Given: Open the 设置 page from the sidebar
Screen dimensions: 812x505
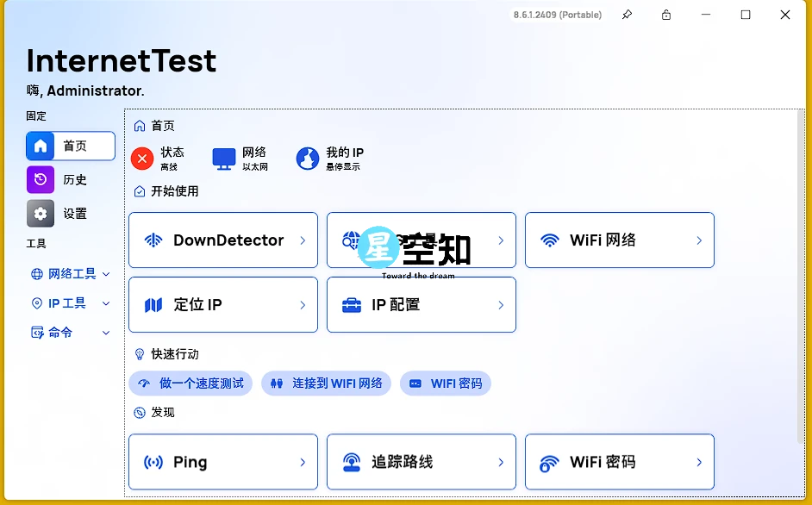Looking at the screenshot, I should pyautogui.click(x=40, y=213).
